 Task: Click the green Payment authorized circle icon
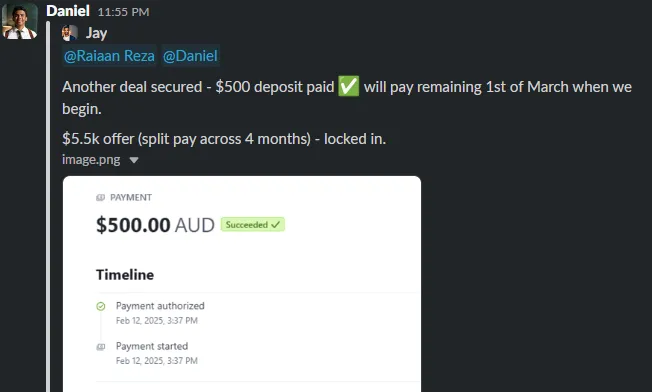(x=101, y=306)
